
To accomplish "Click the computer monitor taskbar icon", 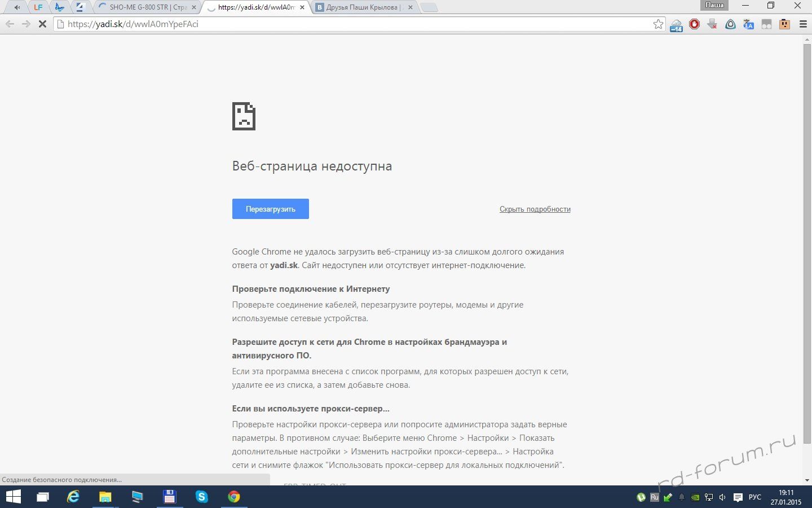I will (138, 497).
